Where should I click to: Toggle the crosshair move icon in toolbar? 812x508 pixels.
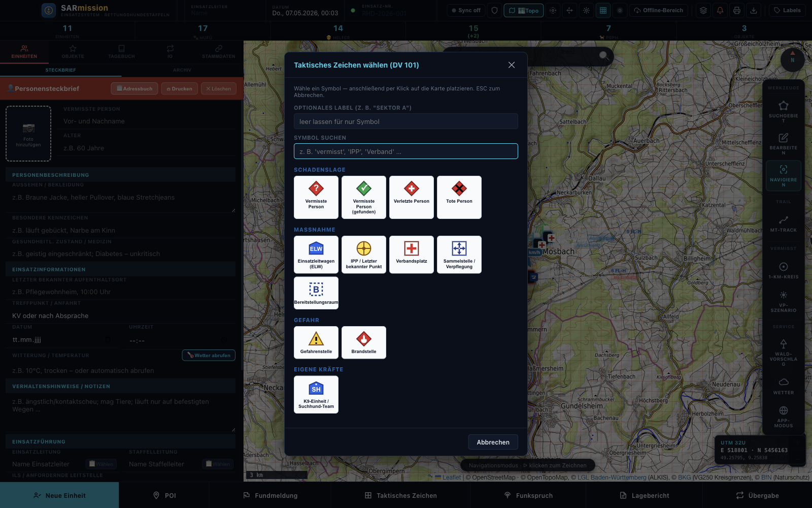click(569, 10)
